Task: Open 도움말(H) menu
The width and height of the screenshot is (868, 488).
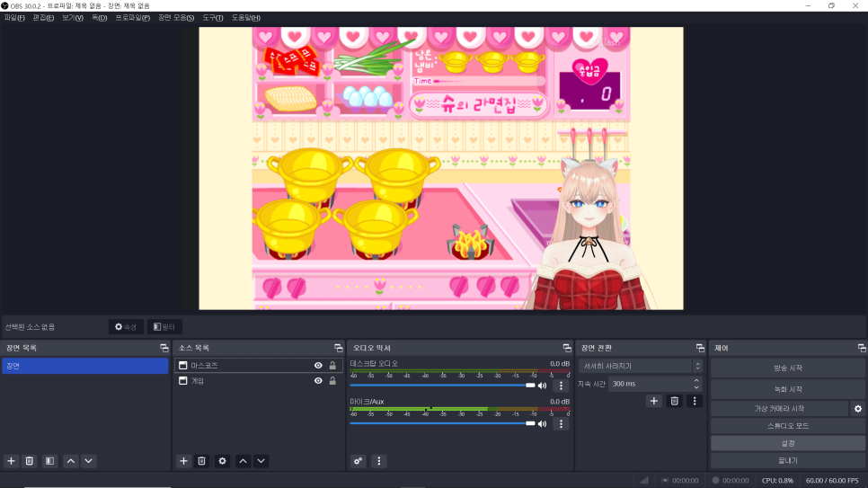Action: point(246,18)
